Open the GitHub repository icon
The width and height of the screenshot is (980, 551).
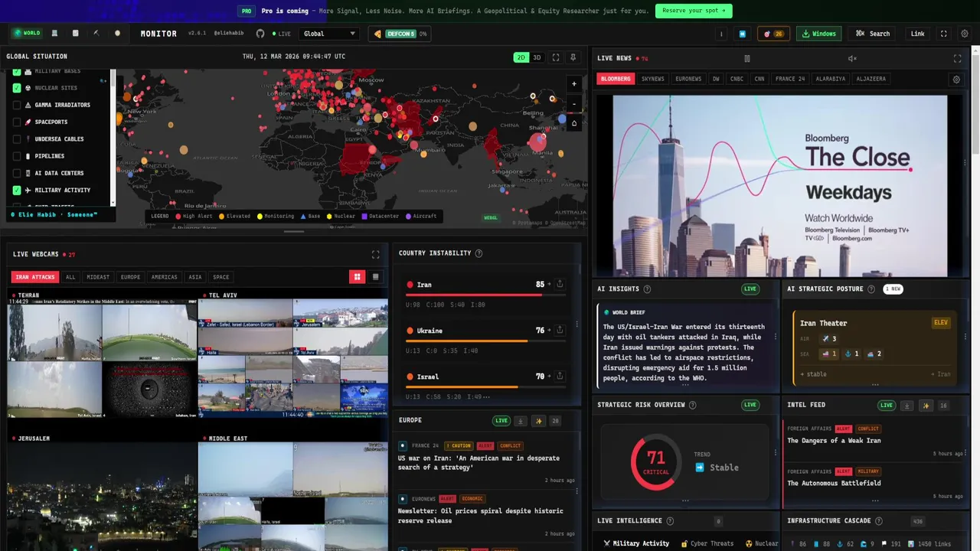[260, 34]
